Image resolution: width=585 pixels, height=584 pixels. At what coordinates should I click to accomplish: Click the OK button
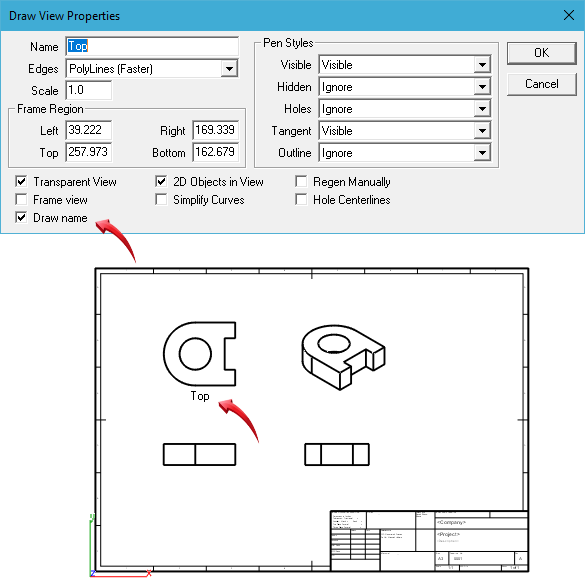pyautogui.click(x=541, y=53)
